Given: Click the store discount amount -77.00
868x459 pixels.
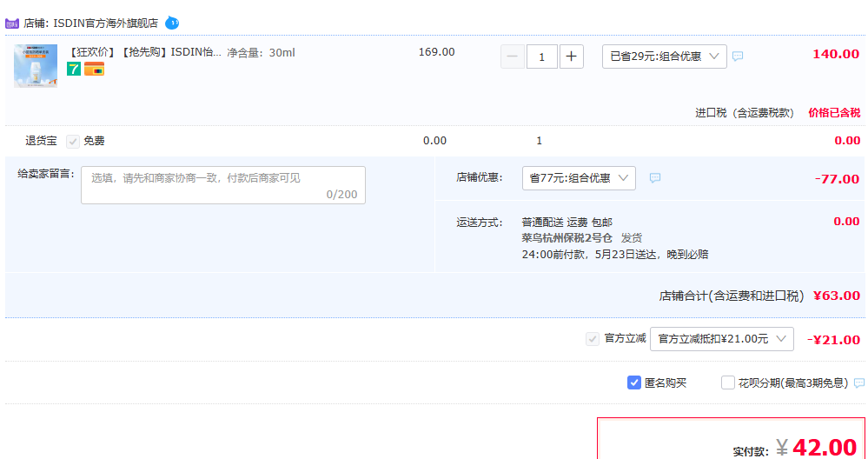Looking at the screenshot, I should point(837,179).
